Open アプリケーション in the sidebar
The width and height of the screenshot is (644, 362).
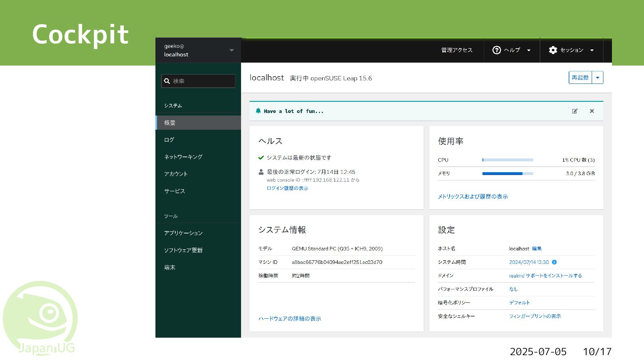tap(198, 233)
